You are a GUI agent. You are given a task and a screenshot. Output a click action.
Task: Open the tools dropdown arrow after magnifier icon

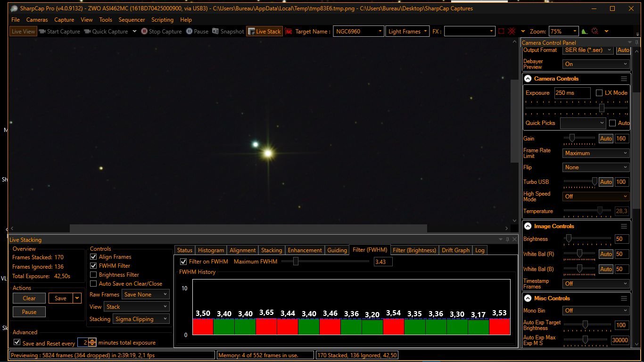pyautogui.click(x=606, y=32)
